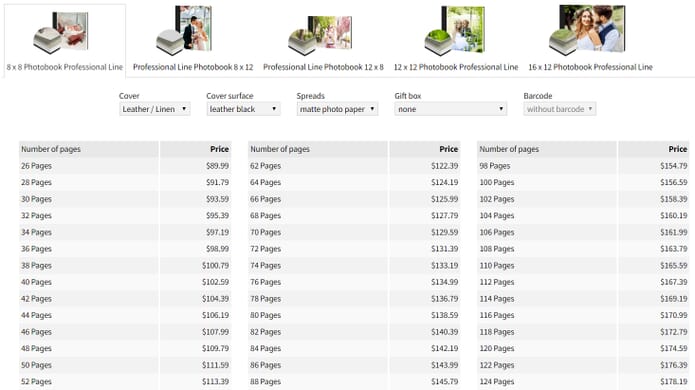Image resolution: width=695 pixels, height=390 pixels.
Task: Select the 28 Pages row
Action: 125,182
